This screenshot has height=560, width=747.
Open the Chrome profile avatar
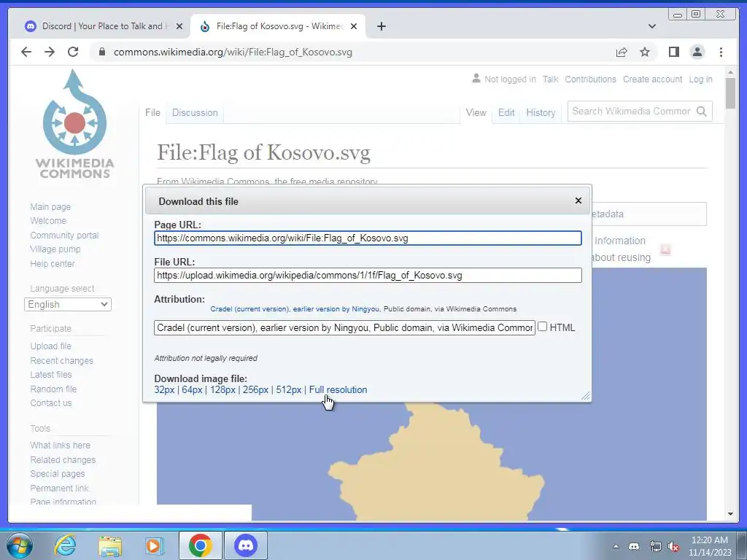point(697,52)
